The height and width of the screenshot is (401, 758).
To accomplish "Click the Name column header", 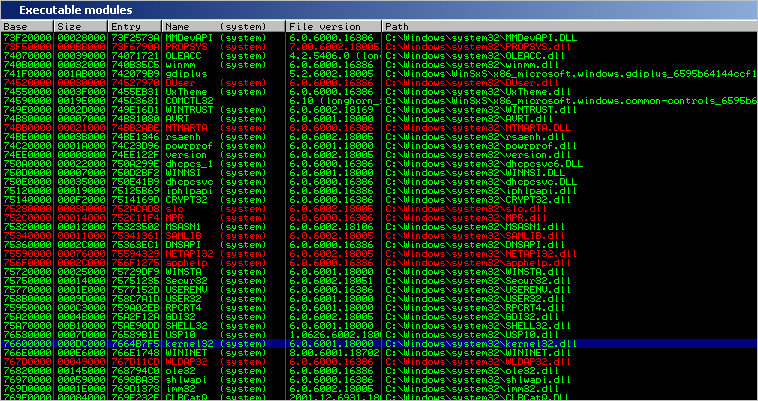I will 222,24.
